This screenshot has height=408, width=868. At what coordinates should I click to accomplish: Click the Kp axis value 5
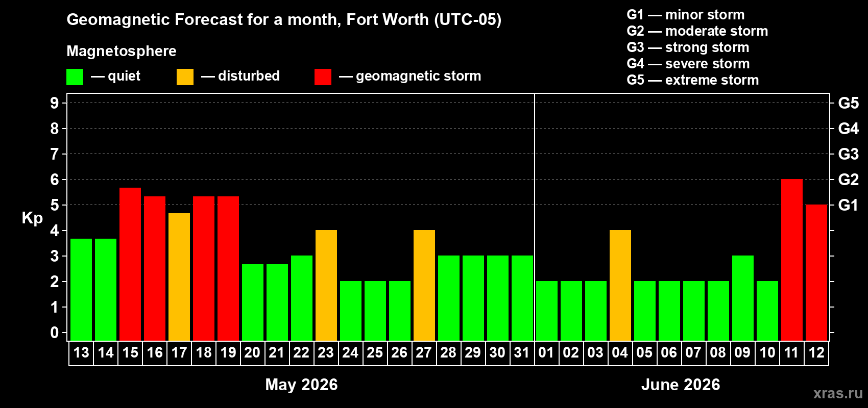coord(55,205)
